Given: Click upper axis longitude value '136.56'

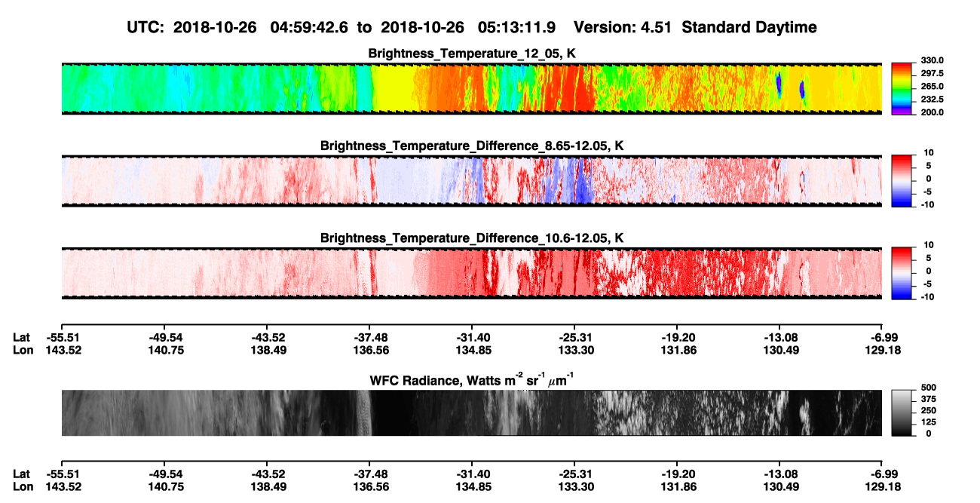Looking at the screenshot, I should point(369,350).
